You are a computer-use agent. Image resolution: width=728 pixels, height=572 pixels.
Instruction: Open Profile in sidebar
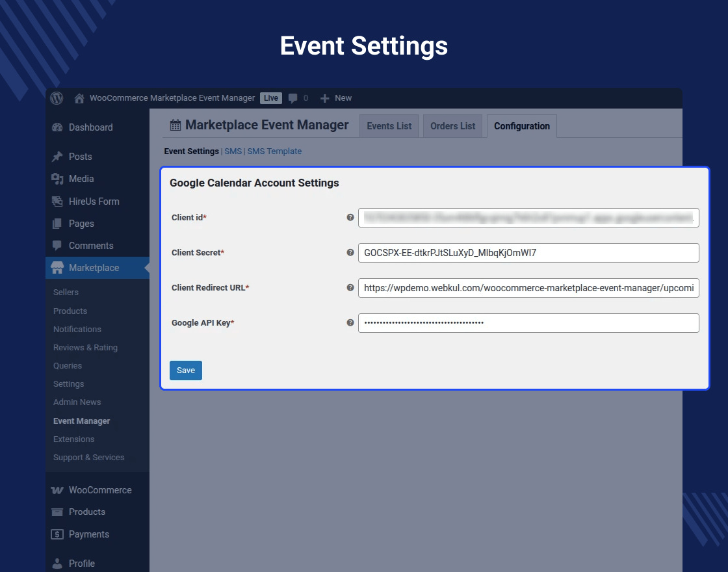click(82, 564)
